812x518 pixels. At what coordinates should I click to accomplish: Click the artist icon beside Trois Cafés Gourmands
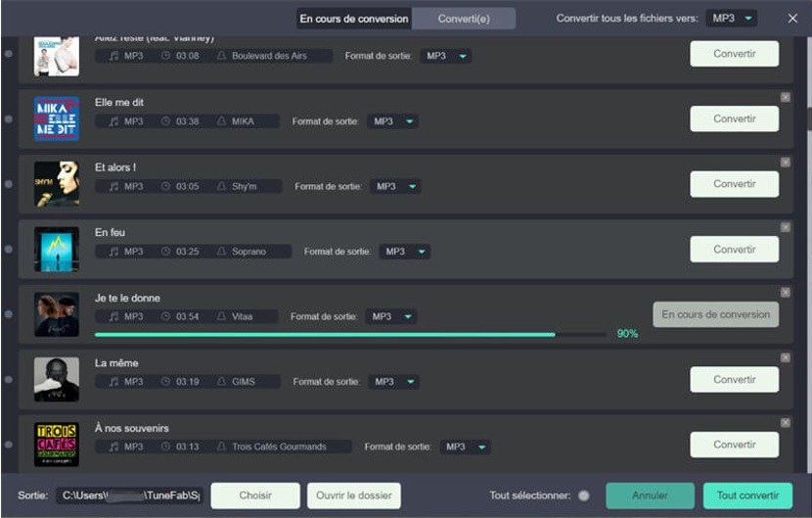click(221, 446)
